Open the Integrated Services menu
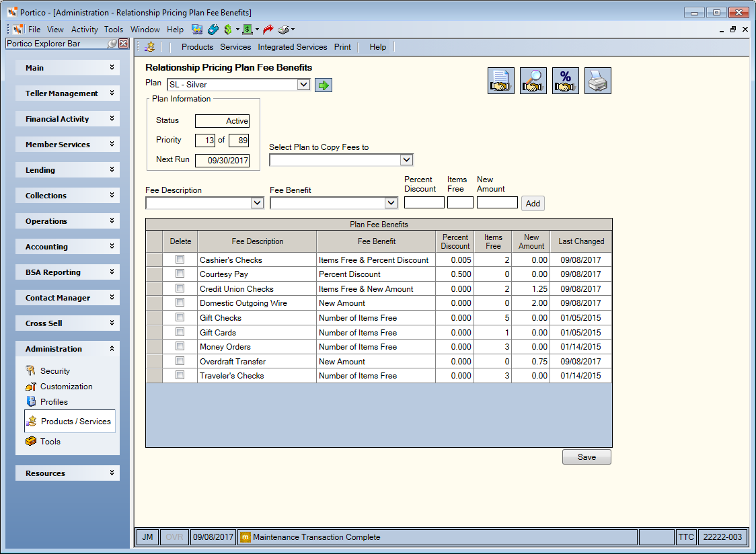The width and height of the screenshot is (756, 554). click(x=292, y=47)
